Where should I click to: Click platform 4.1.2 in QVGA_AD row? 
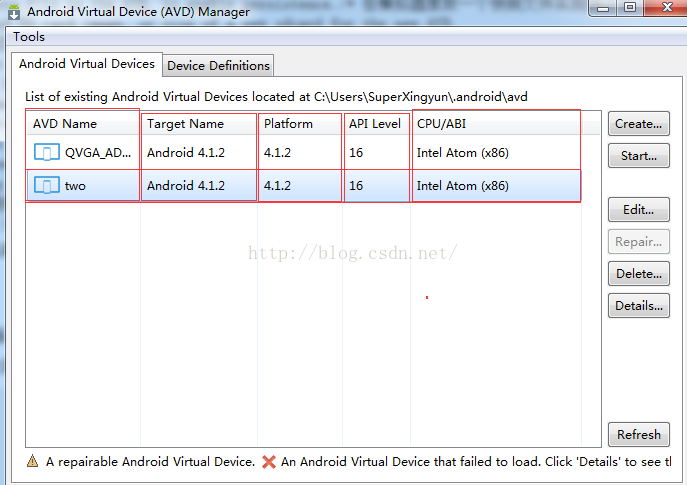[x=277, y=153]
